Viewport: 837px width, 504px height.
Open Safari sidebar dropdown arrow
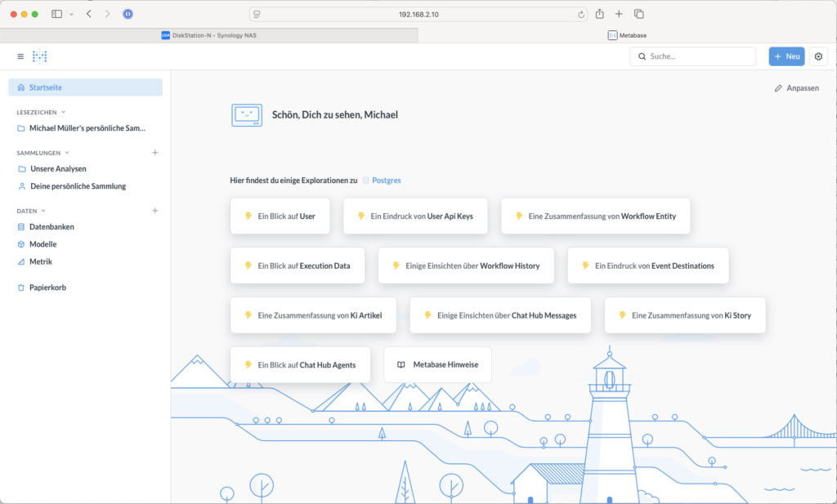pos(71,14)
